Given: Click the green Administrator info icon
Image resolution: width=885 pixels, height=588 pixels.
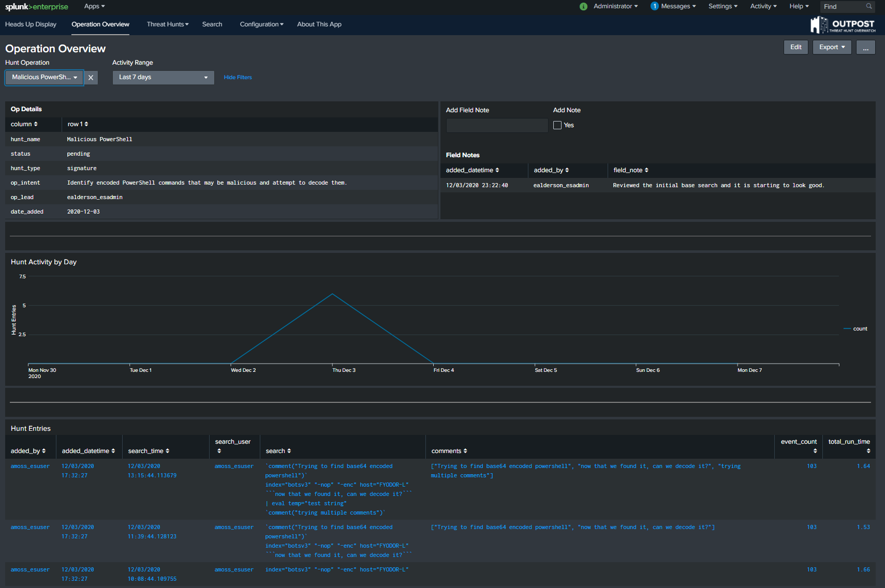Looking at the screenshot, I should (583, 7).
